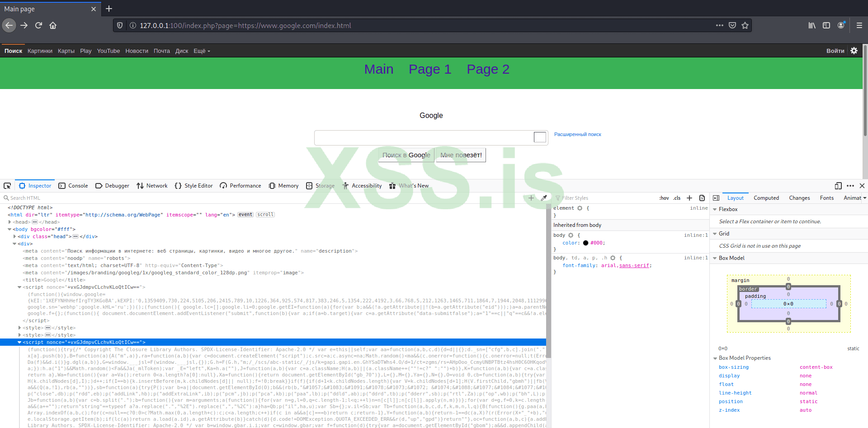Expand the div class="head" node
This screenshot has width=868, height=428.
point(15,236)
